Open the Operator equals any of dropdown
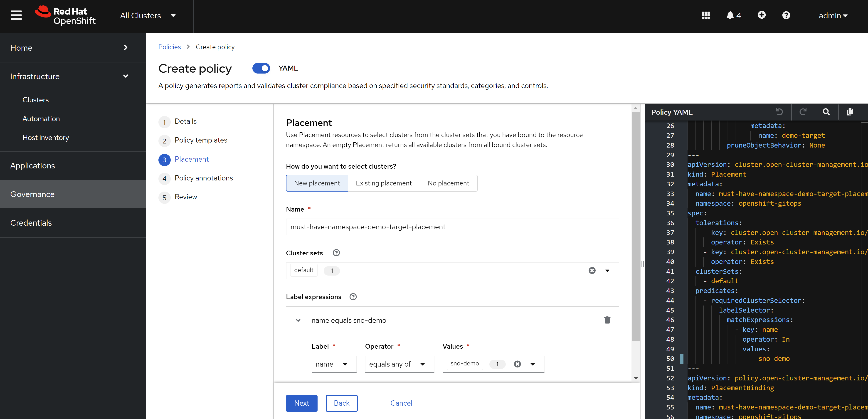 click(399, 364)
